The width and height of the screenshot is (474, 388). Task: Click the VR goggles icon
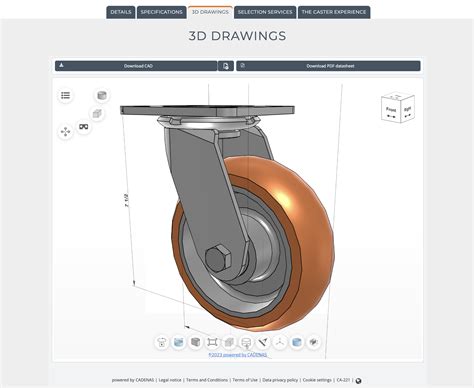84,127
